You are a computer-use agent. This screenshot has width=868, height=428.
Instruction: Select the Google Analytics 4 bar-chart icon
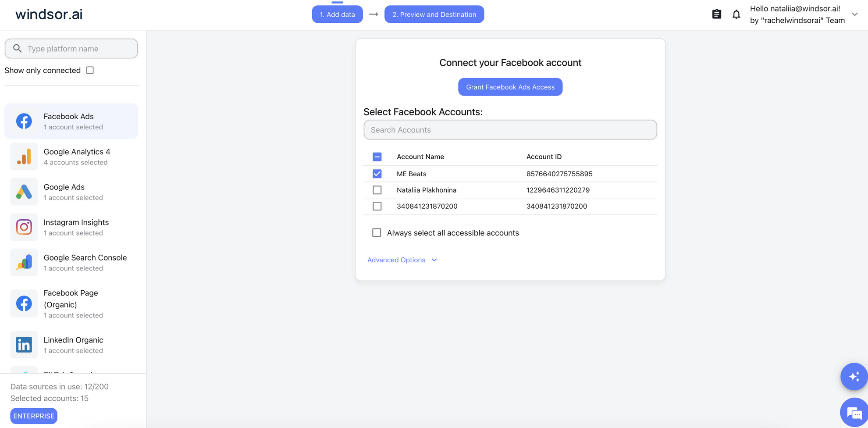24,157
